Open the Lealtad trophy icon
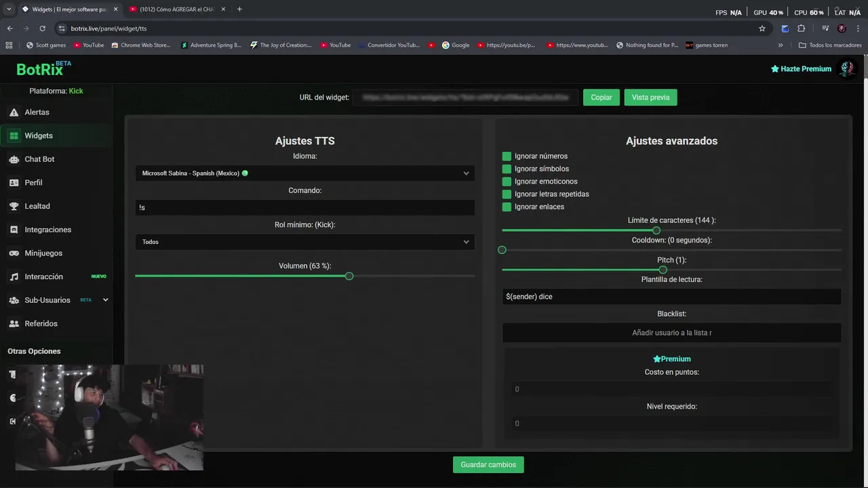This screenshot has height=488, width=868. click(14, 206)
